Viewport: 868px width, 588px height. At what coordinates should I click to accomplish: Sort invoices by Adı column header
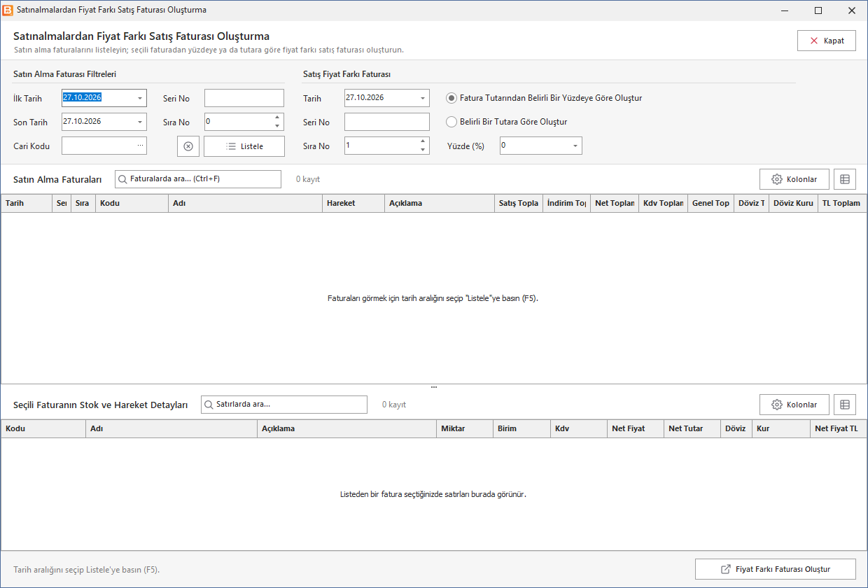[x=245, y=203]
